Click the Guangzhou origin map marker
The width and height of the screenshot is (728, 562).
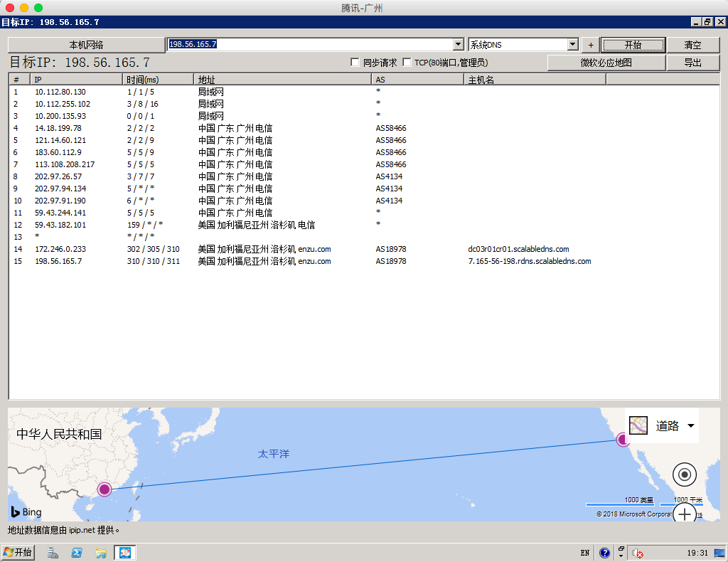[105, 489]
